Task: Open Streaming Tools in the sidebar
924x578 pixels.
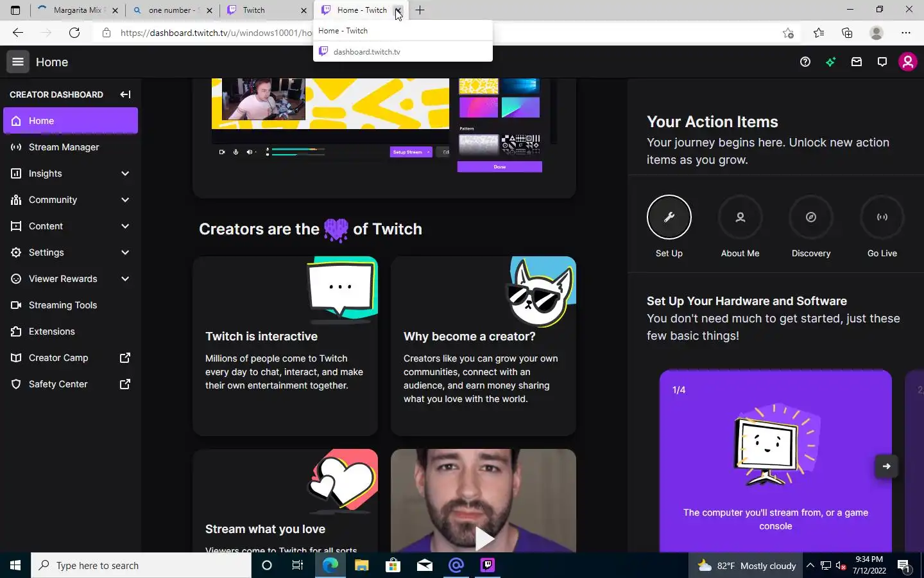Action: point(71,305)
